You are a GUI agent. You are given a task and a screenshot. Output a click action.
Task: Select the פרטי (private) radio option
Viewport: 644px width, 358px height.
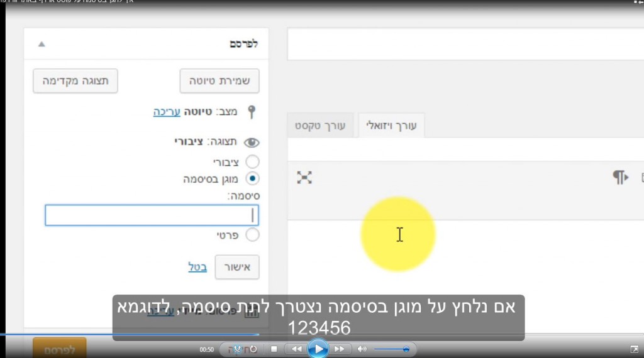pyautogui.click(x=252, y=235)
